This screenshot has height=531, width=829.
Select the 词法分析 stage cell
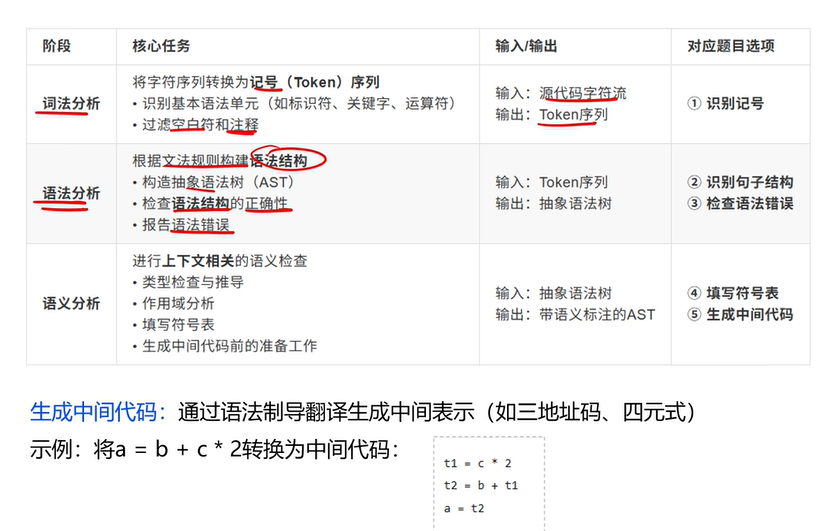71,103
